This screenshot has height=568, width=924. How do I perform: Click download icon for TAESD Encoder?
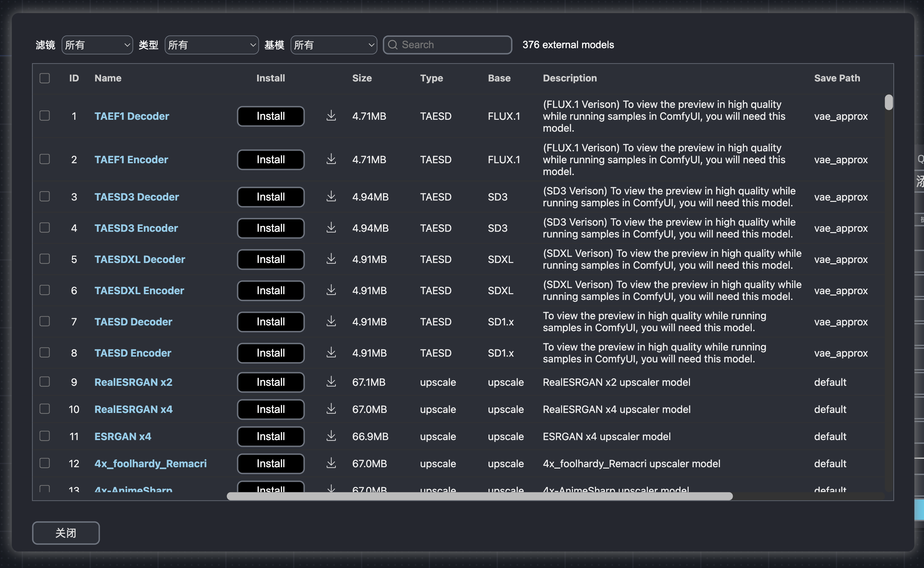[x=331, y=352]
